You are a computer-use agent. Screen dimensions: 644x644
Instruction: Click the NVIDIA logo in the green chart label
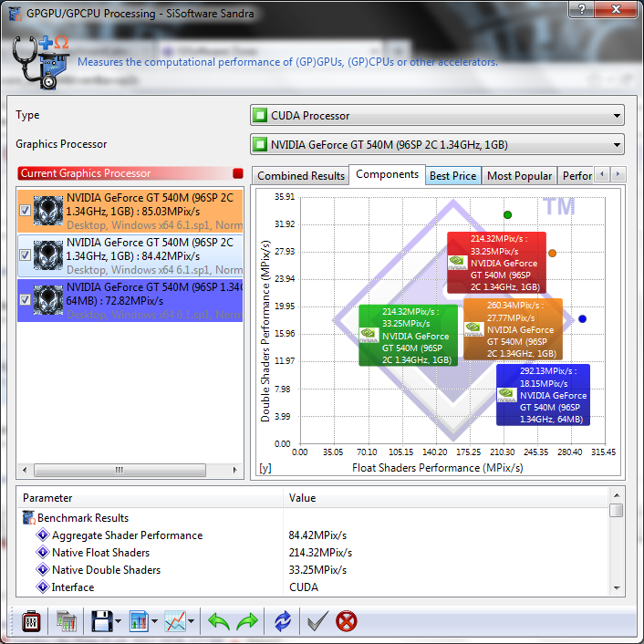(369, 335)
